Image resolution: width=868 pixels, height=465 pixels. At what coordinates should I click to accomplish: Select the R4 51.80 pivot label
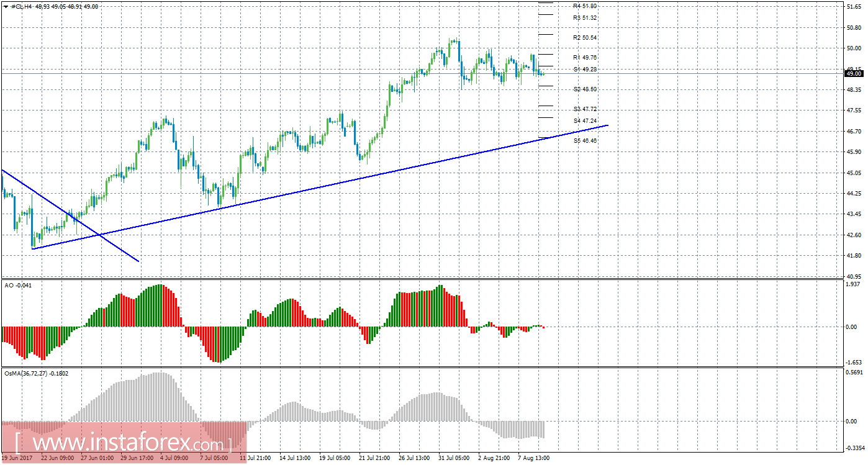585,6
